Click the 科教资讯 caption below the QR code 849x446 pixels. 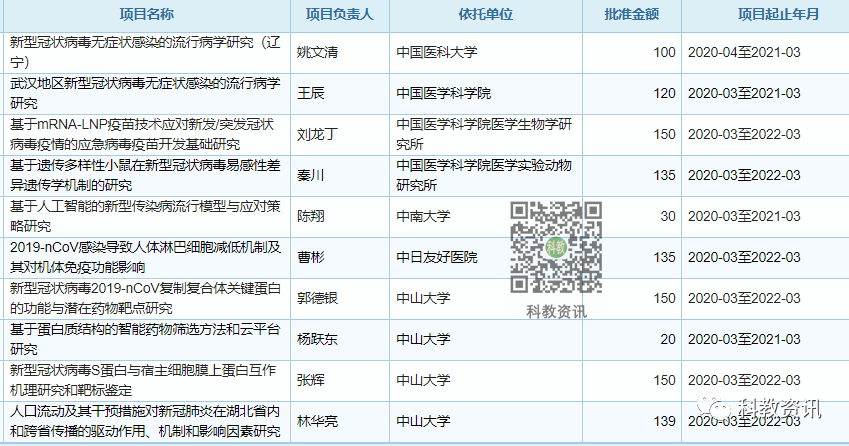556,310
